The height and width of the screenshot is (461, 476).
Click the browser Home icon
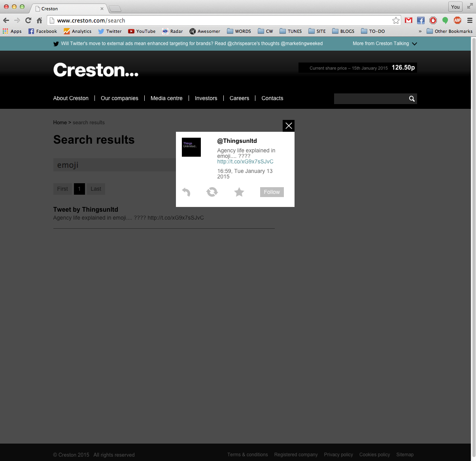click(39, 21)
